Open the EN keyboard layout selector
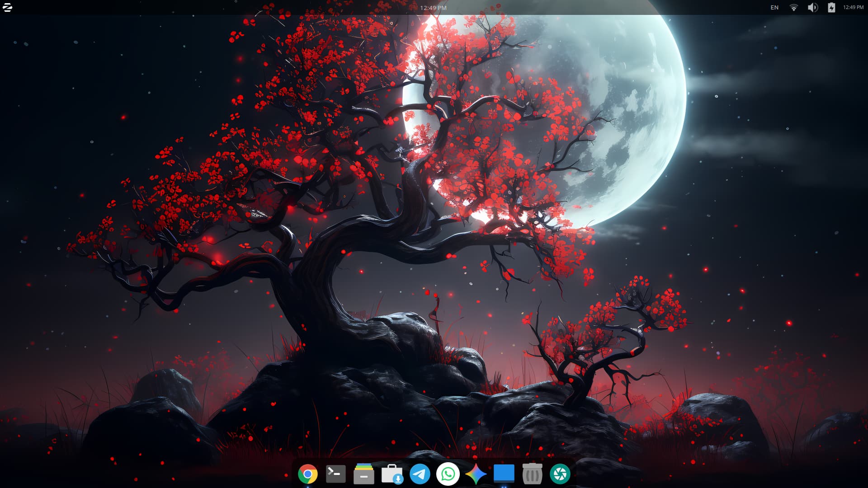 (x=774, y=7)
